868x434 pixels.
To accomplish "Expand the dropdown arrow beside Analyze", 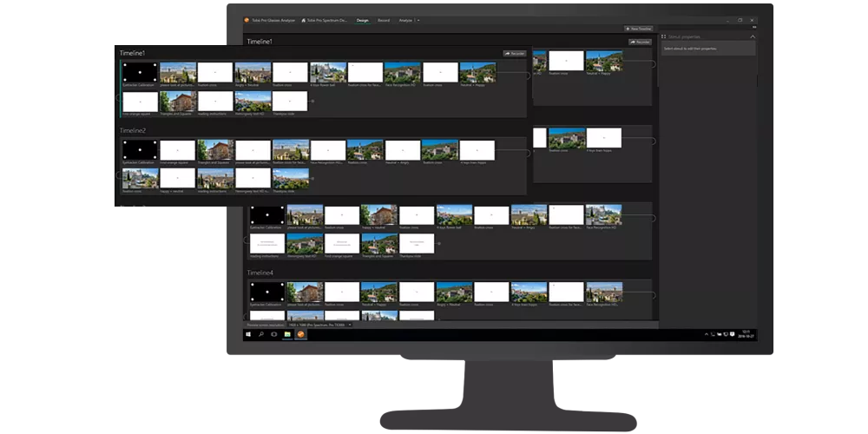I will pos(418,21).
